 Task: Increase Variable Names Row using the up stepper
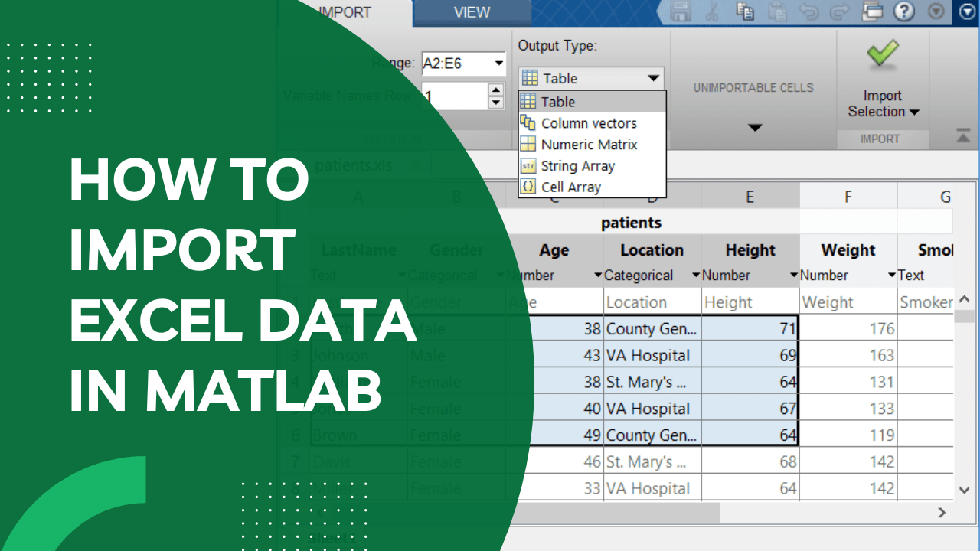tap(496, 90)
